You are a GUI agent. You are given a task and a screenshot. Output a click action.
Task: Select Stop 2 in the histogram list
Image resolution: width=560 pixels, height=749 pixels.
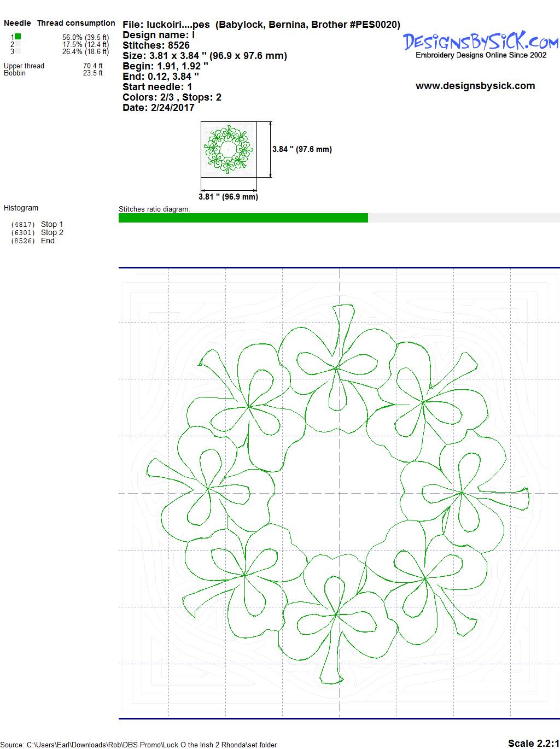(51, 232)
